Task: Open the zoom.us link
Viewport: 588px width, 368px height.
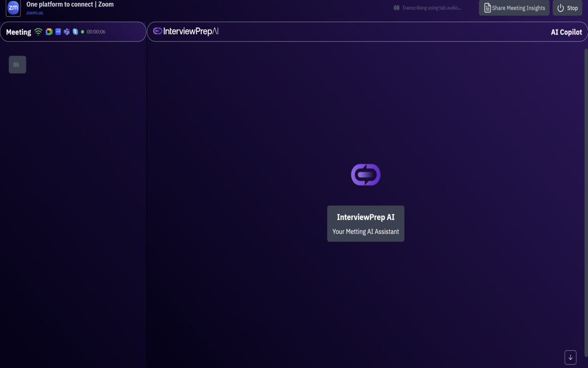Action: (x=34, y=13)
